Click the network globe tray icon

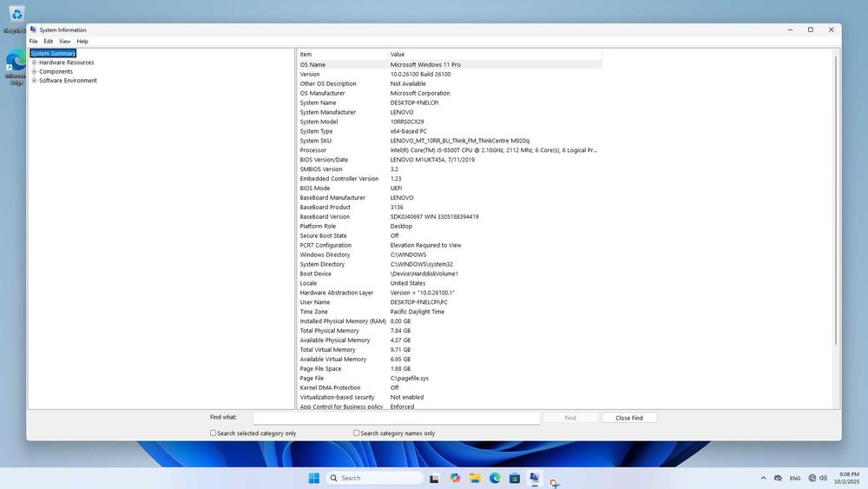pyautogui.click(x=812, y=478)
